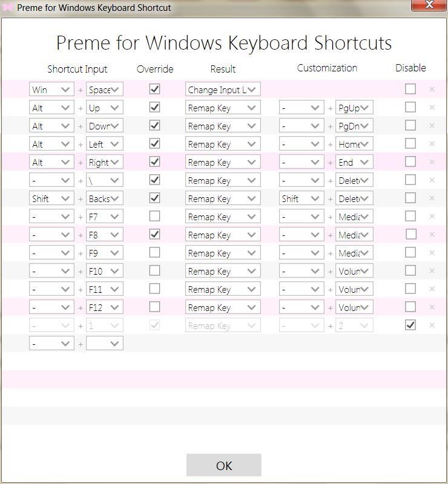The width and height of the screenshot is (448, 484).
Task: Uncheck Disable on the bottom grayed row
Action: [x=410, y=325]
